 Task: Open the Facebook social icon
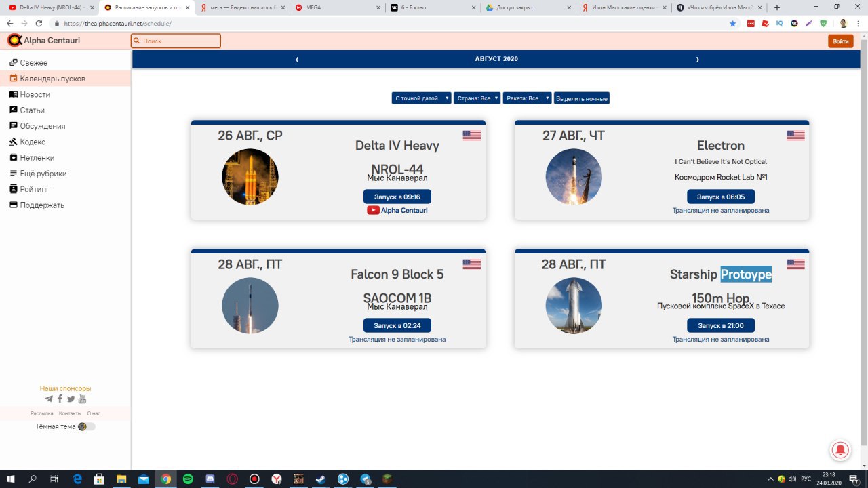click(x=60, y=399)
